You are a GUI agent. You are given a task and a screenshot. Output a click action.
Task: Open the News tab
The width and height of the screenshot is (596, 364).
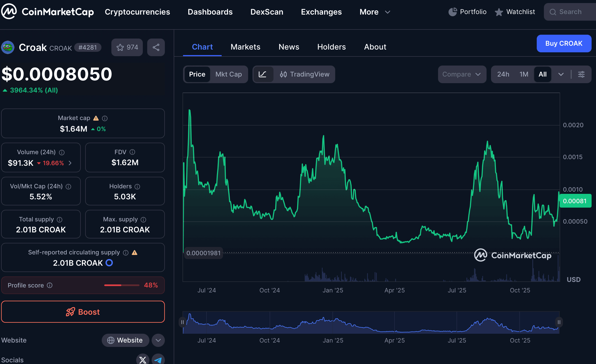(x=289, y=47)
